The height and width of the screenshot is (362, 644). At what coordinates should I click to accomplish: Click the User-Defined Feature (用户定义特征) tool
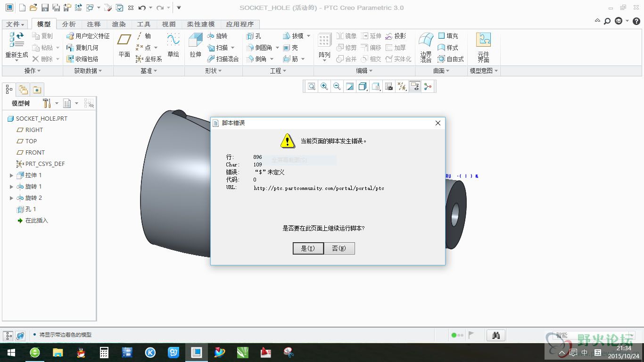pyautogui.click(x=88, y=36)
